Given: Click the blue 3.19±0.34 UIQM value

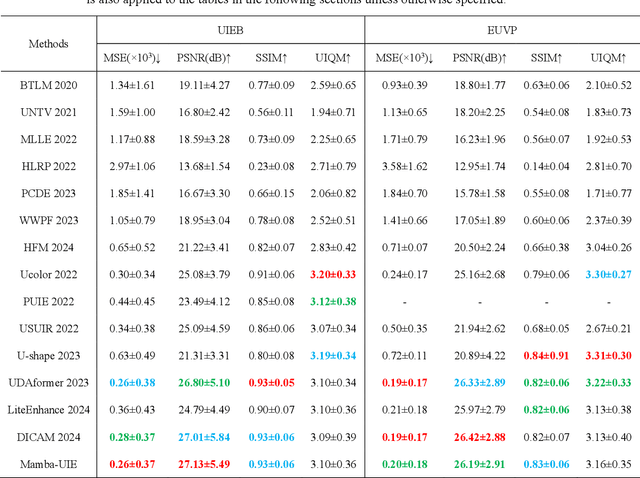Looking at the screenshot, I should pyautogui.click(x=333, y=355).
